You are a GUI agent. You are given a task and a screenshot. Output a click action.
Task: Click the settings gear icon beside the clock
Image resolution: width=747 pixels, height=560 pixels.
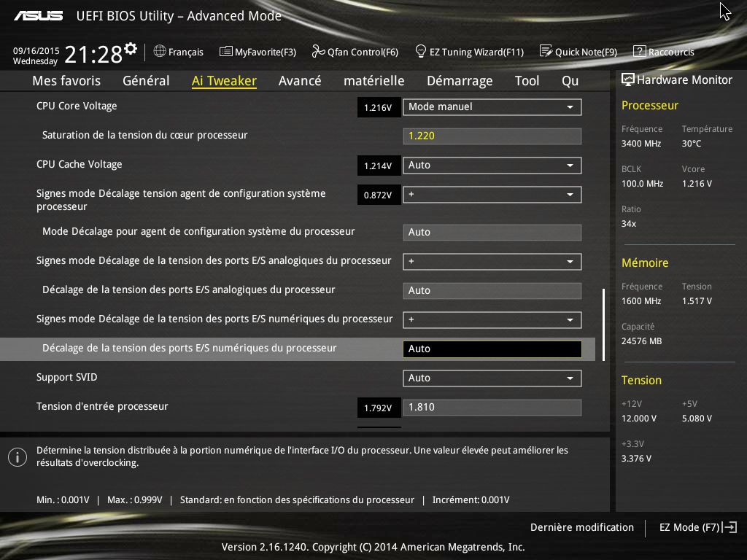point(131,49)
